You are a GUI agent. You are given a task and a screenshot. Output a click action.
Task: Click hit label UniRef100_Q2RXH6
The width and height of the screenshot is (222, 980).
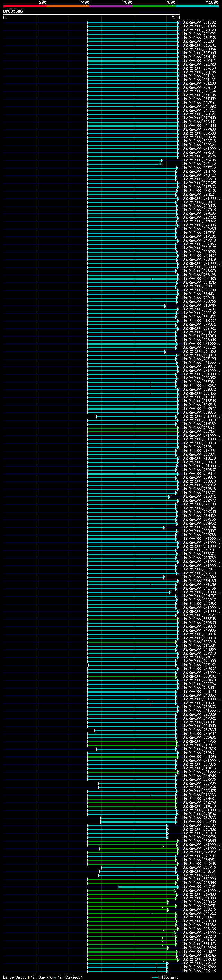tap(199, 959)
